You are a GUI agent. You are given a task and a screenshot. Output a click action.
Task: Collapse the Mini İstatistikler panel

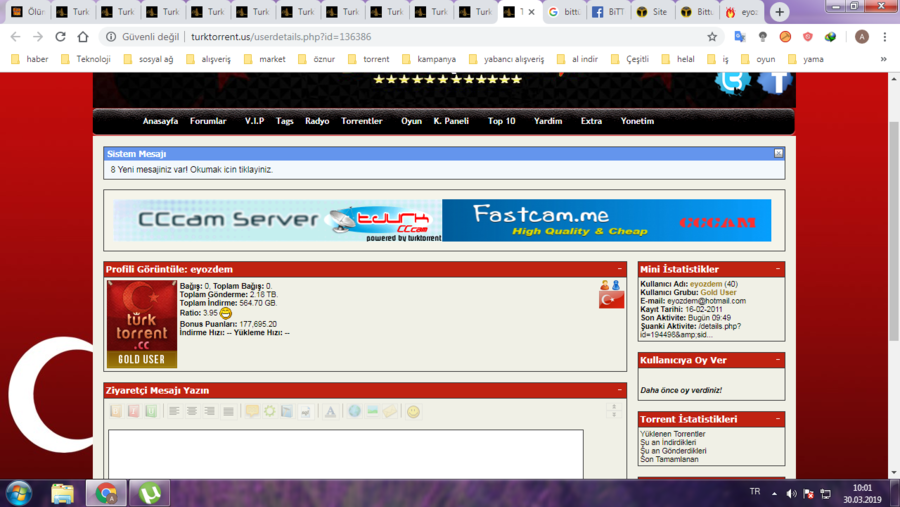778,269
